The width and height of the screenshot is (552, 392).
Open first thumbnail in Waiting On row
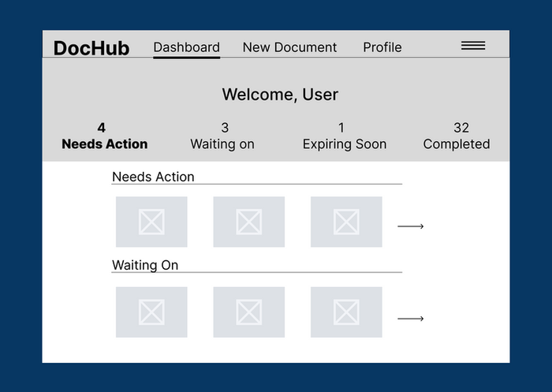pyautogui.click(x=151, y=312)
